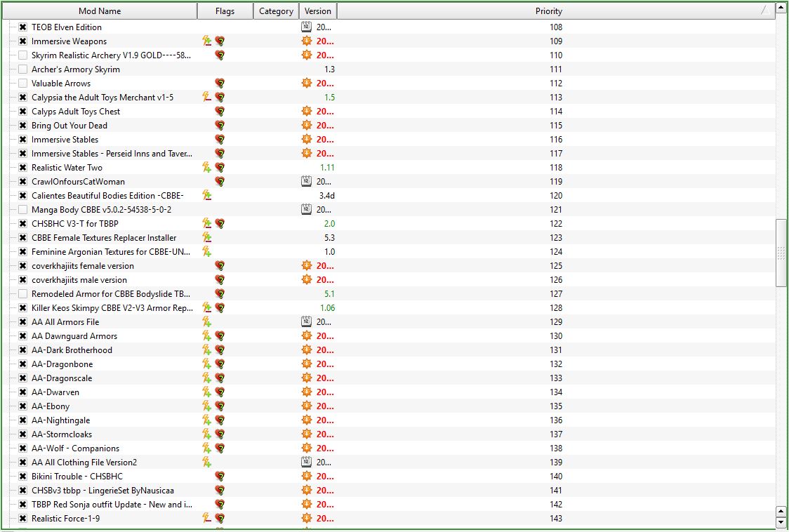Sort by the Mod Name column header

pos(100,11)
